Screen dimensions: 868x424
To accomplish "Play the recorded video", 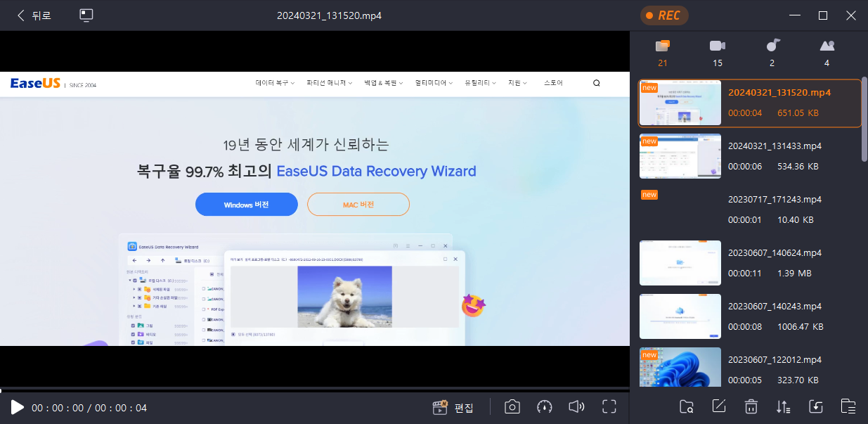I will pos(18,407).
